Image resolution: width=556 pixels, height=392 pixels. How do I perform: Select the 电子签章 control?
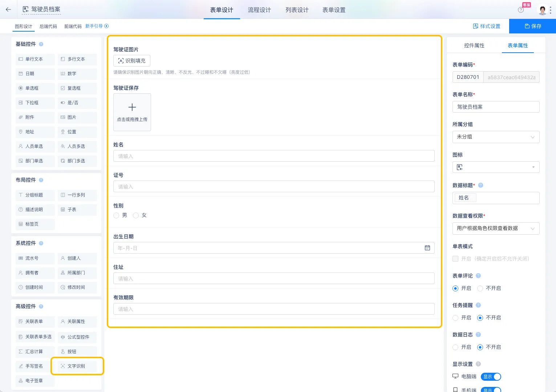35,381
